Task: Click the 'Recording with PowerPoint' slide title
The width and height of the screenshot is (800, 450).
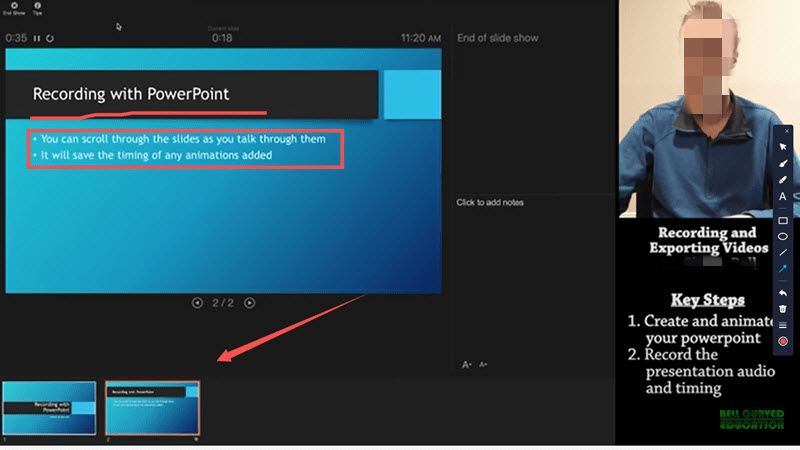Action: (131, 94)
